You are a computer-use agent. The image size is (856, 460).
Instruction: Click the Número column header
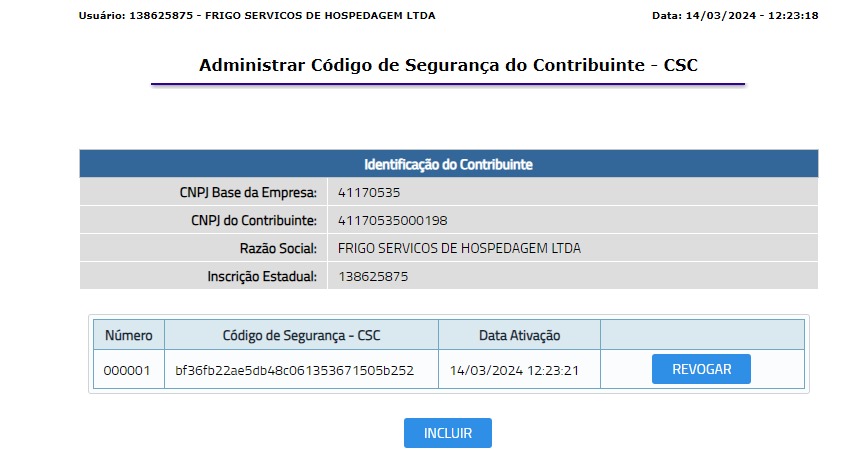click(x=128, y=335)
